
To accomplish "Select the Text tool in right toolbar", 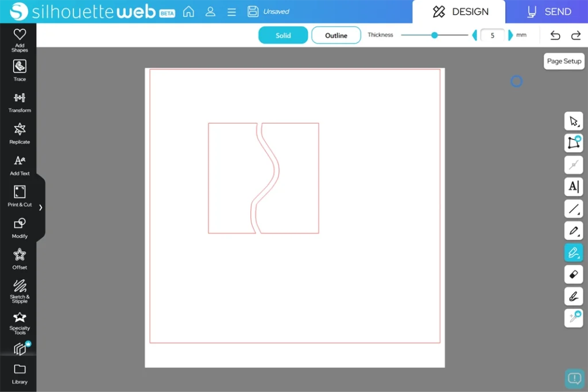I will click(573, 187).
